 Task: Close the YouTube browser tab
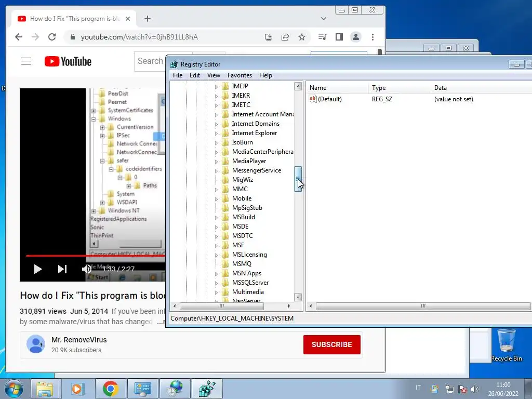(128, 19)
